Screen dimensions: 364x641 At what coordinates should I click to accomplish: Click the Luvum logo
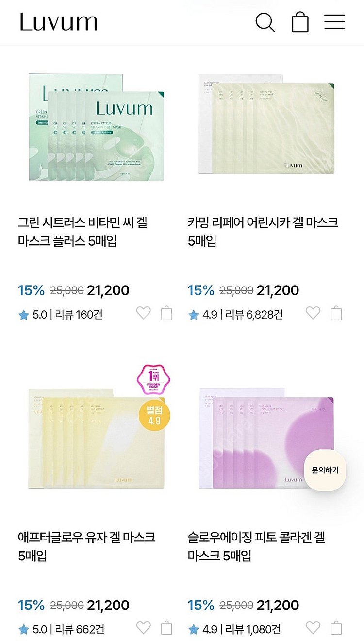coord(59,22)
